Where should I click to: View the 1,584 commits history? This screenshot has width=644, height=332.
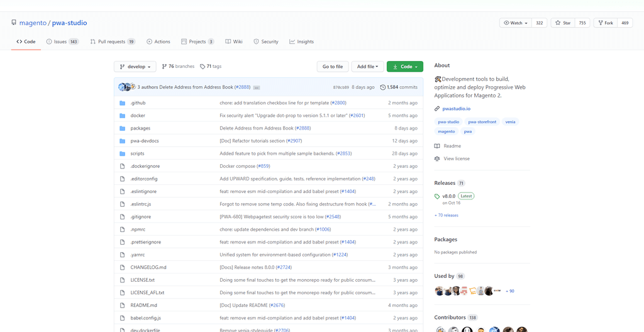399,87
